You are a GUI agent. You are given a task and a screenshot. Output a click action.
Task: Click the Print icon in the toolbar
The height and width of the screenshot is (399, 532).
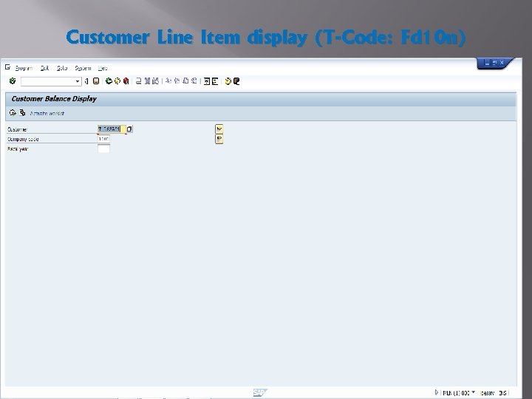(x=138, y=81)
